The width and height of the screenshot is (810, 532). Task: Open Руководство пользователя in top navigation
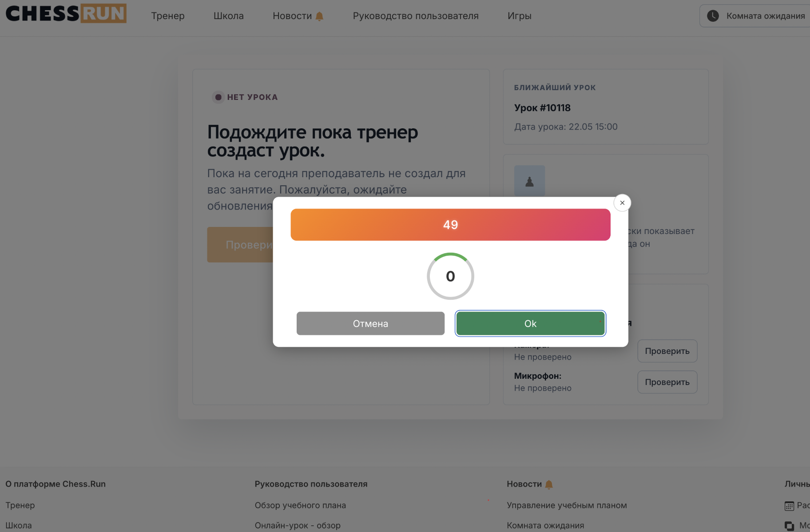(x=416, y=16)
